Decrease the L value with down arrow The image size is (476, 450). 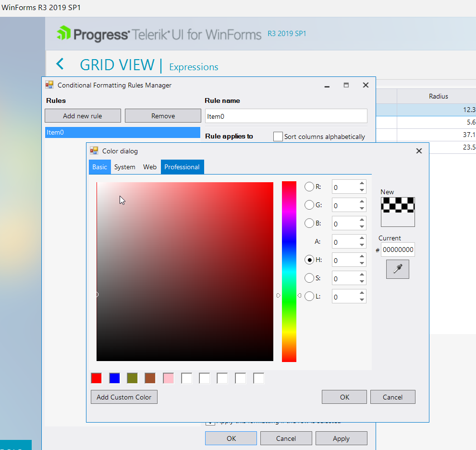(362, 300)
